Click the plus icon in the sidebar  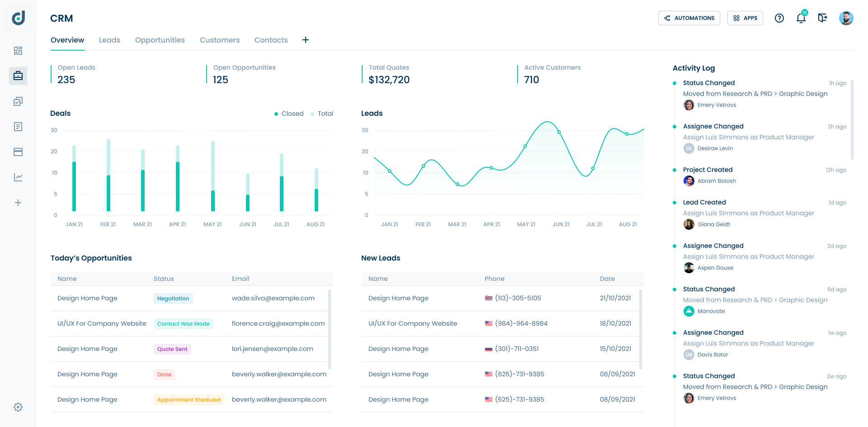pyautogui.click(x=18, y=203)
